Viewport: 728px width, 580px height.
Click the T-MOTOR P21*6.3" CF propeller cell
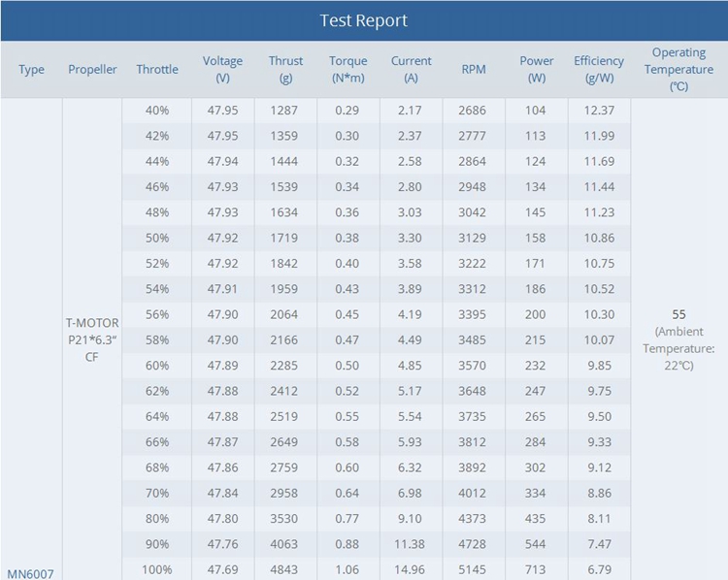click(x=92, y=339)
